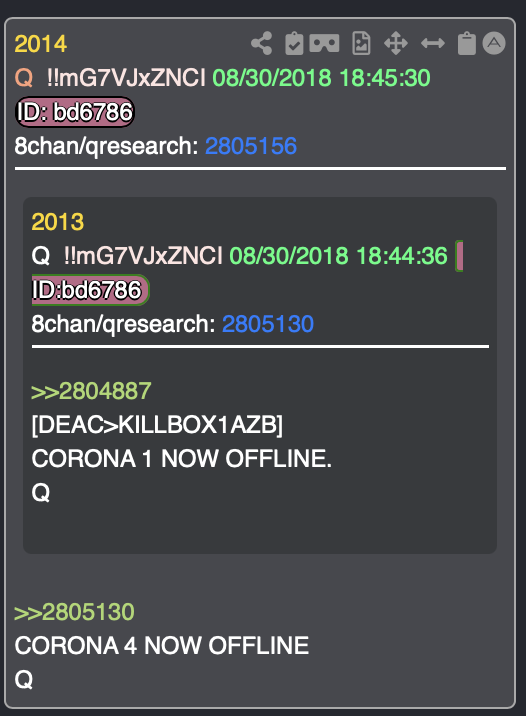This screenshot has width=526, height=716.
Task: Click the clipboard checkmark icon
Action: coord(294,43)
